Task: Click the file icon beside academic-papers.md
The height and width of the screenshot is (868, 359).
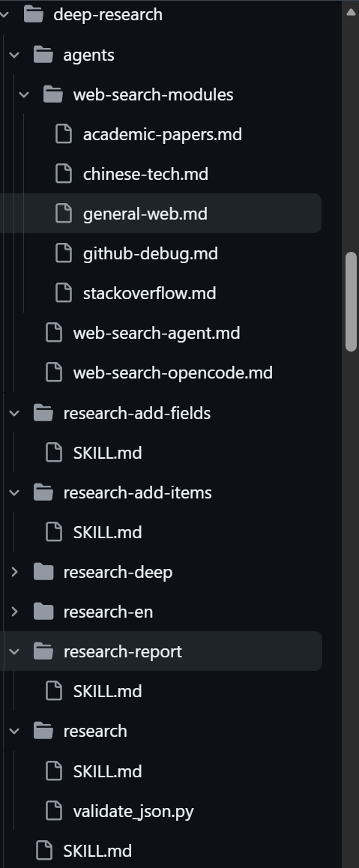Action: click(x=64, y=134)
